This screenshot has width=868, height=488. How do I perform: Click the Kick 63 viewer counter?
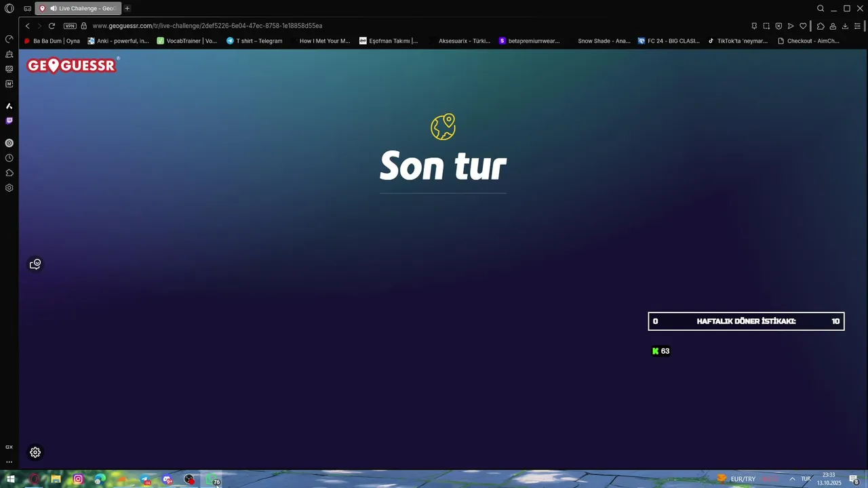[x=660, y=351]
